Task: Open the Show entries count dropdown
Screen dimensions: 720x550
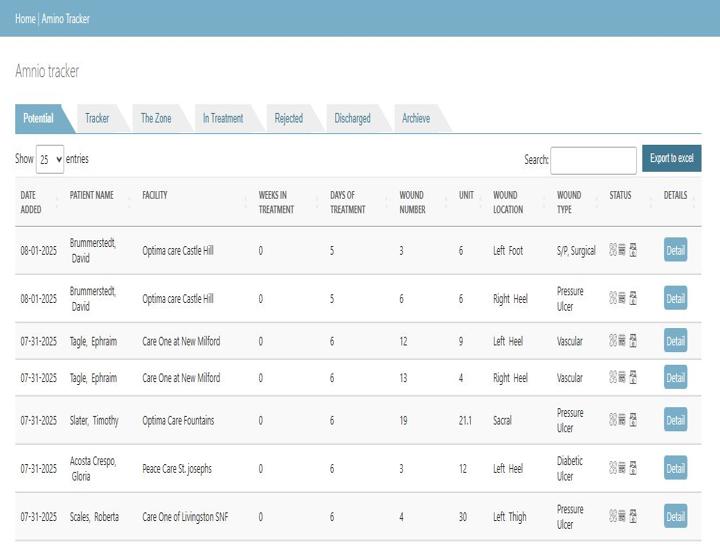Action: coord(50,159)
